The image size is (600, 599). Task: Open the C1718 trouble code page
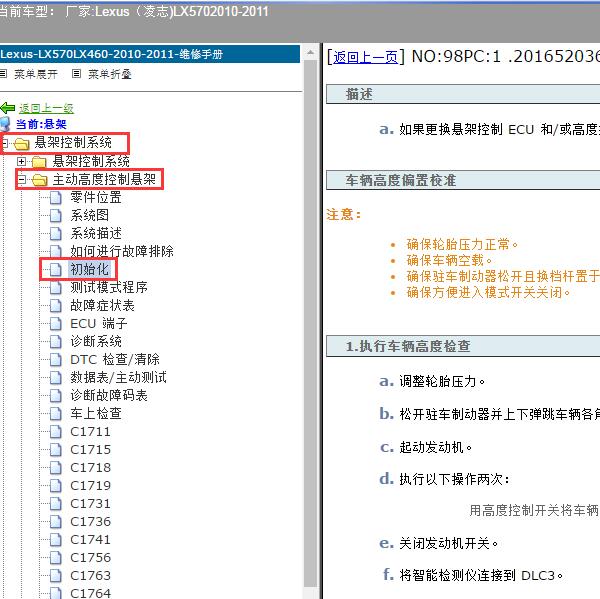(90, 467)
